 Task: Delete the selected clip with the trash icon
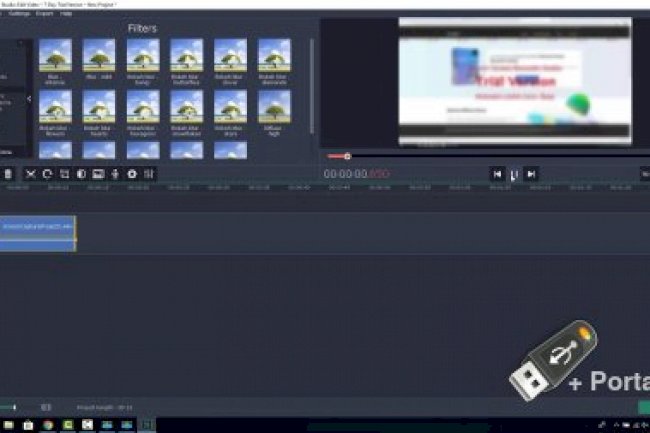(8, 174)
